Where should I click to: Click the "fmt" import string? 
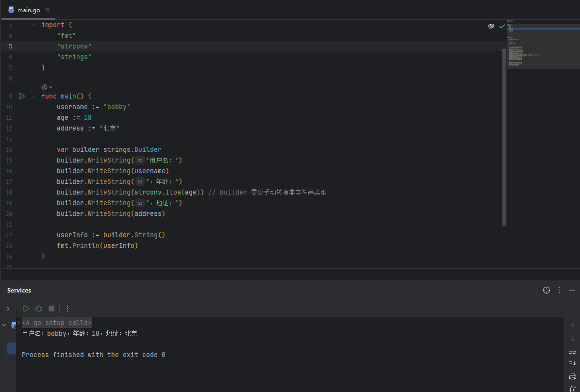coord(66,35)
